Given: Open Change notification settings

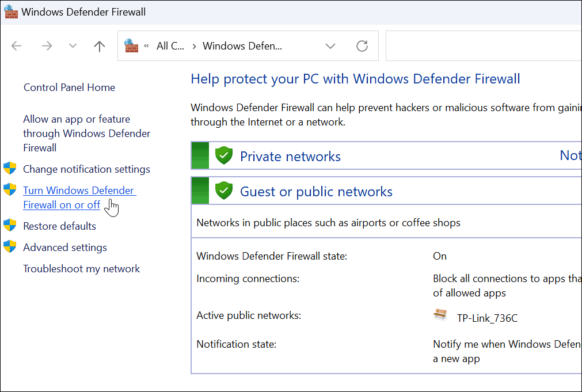Looking at the screenshot, I should 86,169.
